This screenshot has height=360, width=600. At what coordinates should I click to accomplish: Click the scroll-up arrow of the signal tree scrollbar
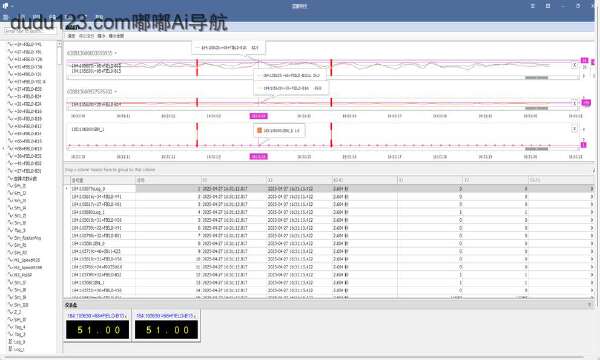[59, 44]
